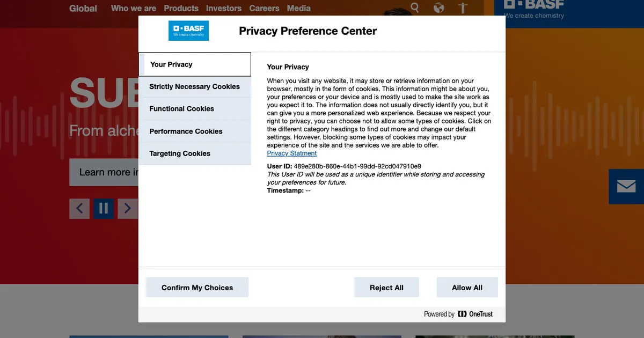Viewport: 644px width, 338px height.
Task: Click the Reject All button
Action: pos(386,288)
